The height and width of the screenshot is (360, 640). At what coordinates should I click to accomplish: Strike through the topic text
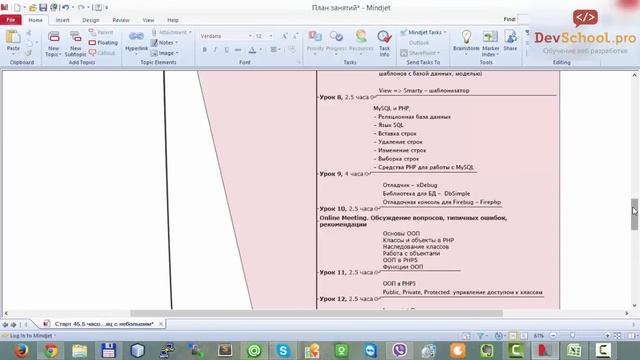(238, 50)
